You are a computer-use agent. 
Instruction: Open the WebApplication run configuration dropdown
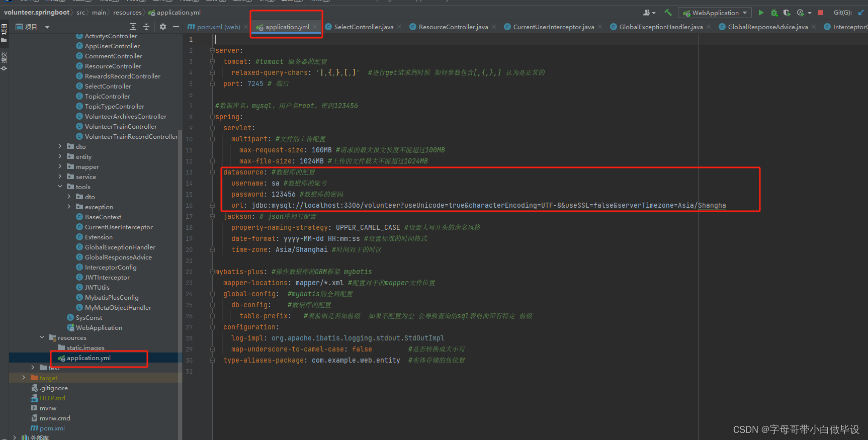click(x=715, y=13)
